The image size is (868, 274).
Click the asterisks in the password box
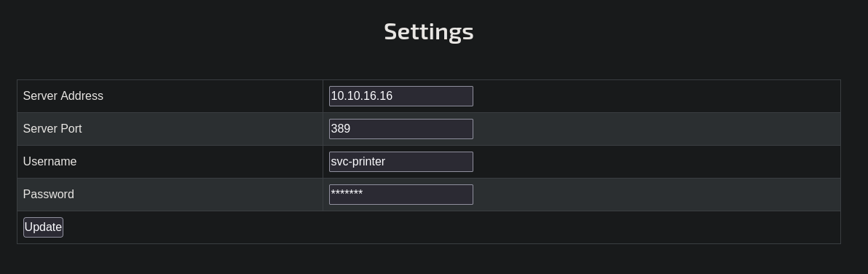coord(347,193)
